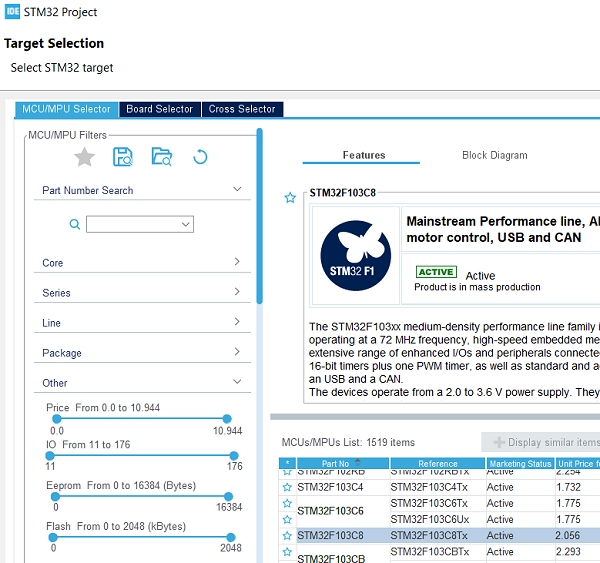Click the IDE logo in the title bar

12,13
